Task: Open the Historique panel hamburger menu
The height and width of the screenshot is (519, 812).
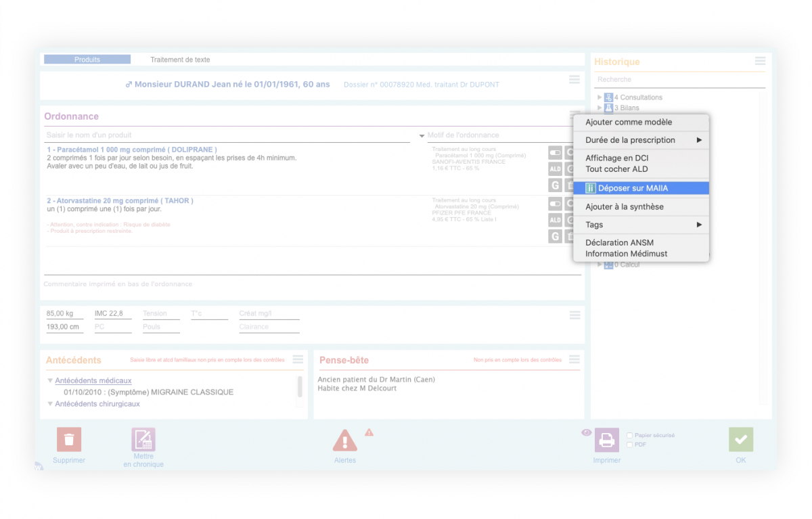Action: (x=761, y=61)
